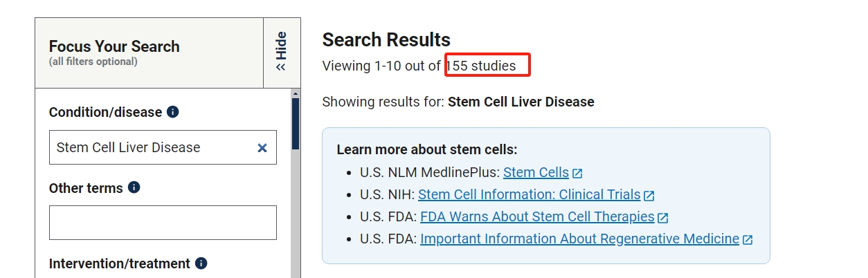Show the Intervention/treatment info icon help

(201, 263)
